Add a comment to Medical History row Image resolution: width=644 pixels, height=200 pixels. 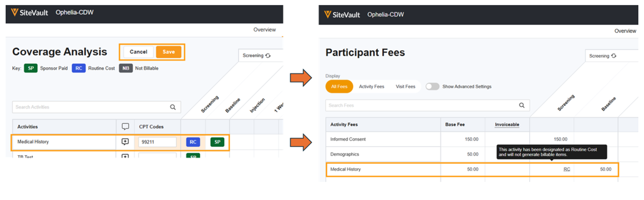tap(125, 142)
